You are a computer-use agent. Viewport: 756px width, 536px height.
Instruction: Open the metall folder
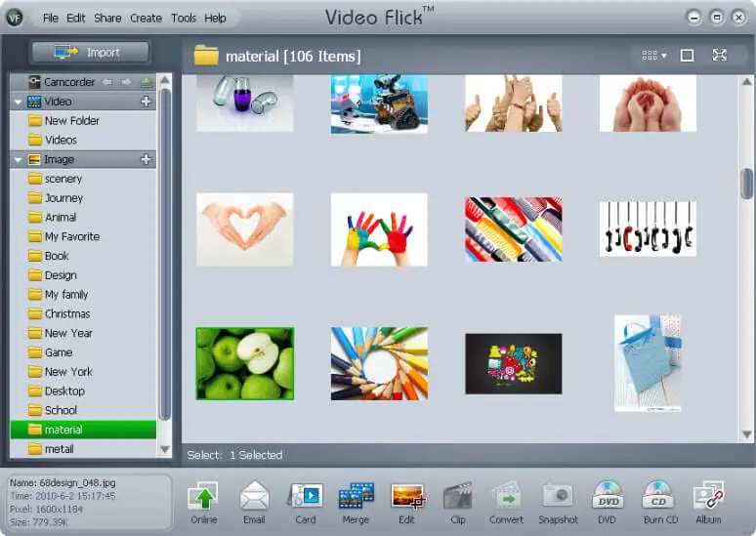point(83,449)
